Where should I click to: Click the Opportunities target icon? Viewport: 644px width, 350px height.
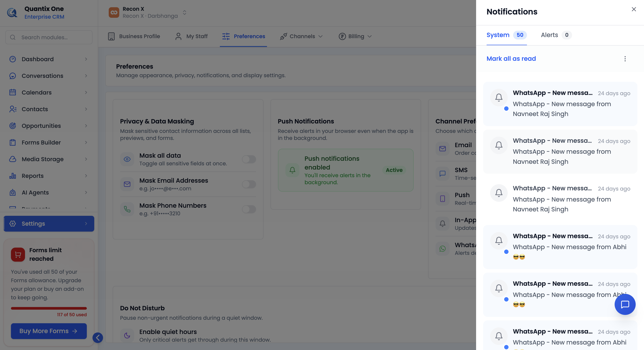point(12,126)
